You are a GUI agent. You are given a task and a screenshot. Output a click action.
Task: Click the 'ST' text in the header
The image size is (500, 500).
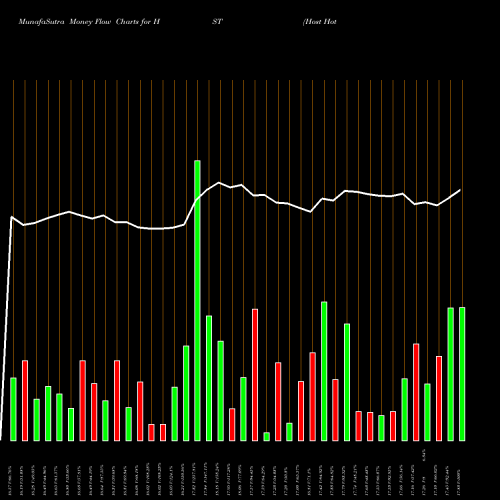pyautogui.click(x=217, y=22)
